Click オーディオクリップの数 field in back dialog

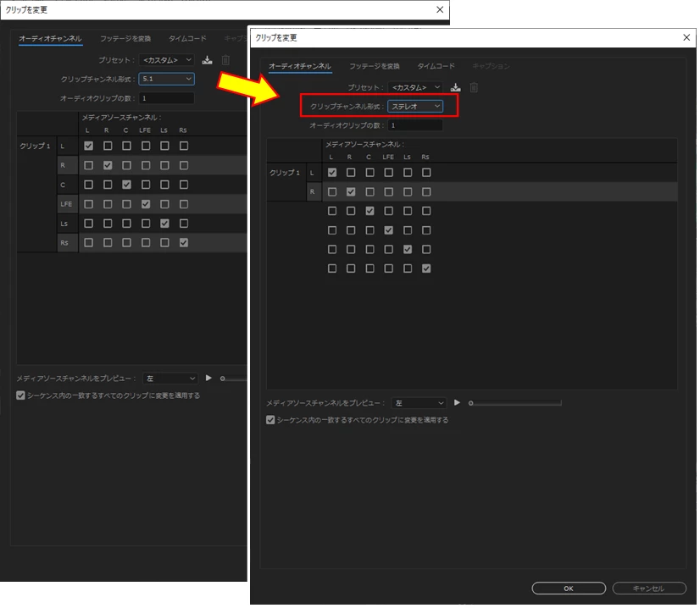pyautogui.click(x=166, y=97)
